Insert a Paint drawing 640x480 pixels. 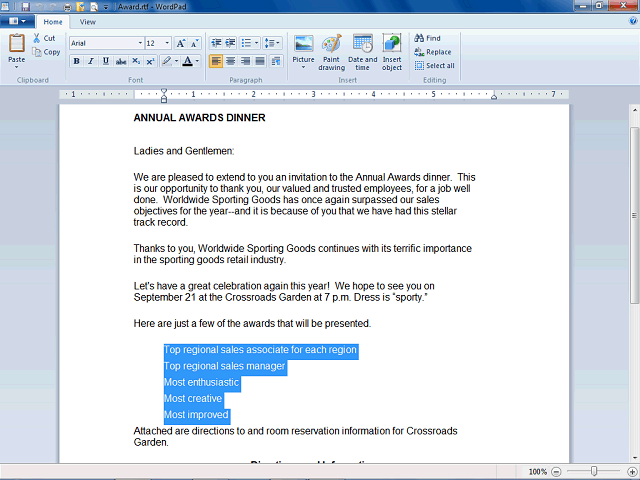tap(331, 52)
